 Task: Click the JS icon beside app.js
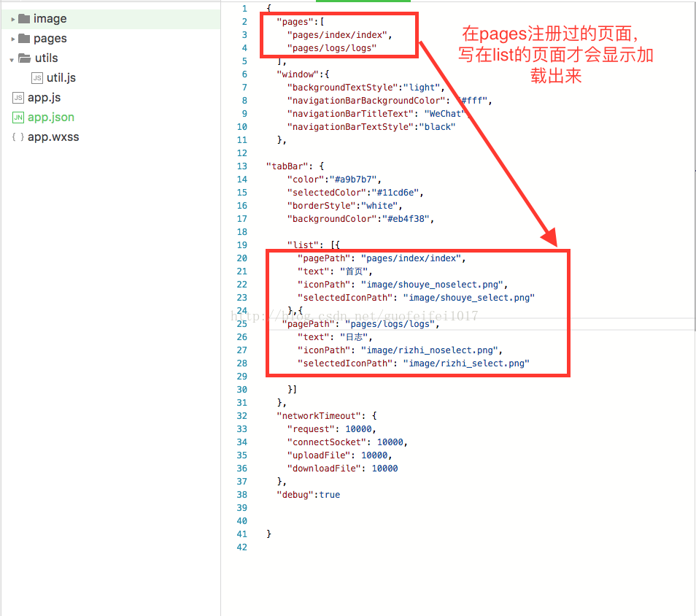tap(18, 98)
